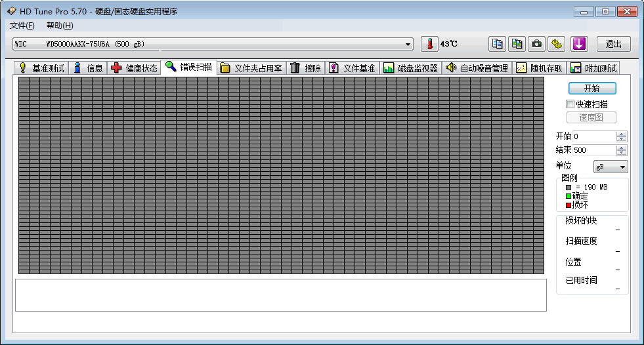Enable the 快速扫描 checkbox
Viewport: 644px width, 345px height.
coord(570,104)
